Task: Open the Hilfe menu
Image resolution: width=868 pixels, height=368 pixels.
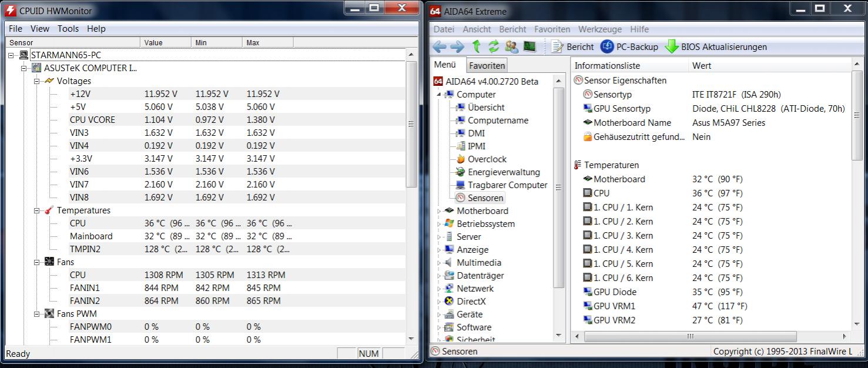Action: [x=639, y=29]
